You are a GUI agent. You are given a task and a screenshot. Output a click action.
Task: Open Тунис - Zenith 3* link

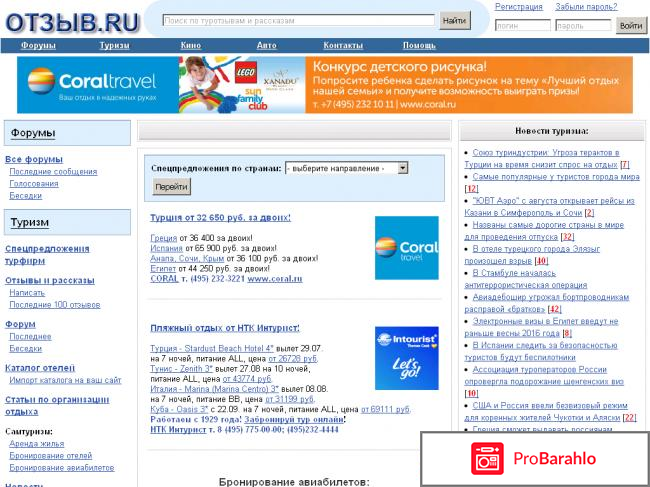point(182,368)
